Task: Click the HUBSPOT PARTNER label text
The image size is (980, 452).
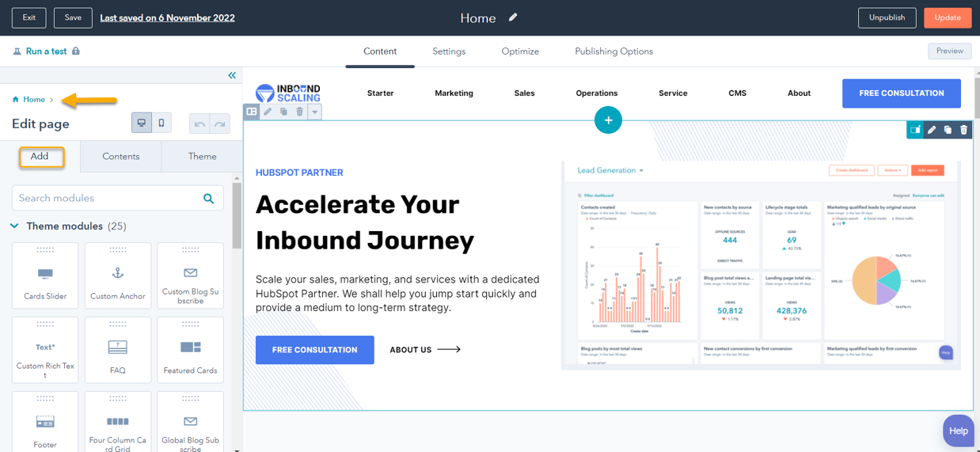Action: click(299, 173)
